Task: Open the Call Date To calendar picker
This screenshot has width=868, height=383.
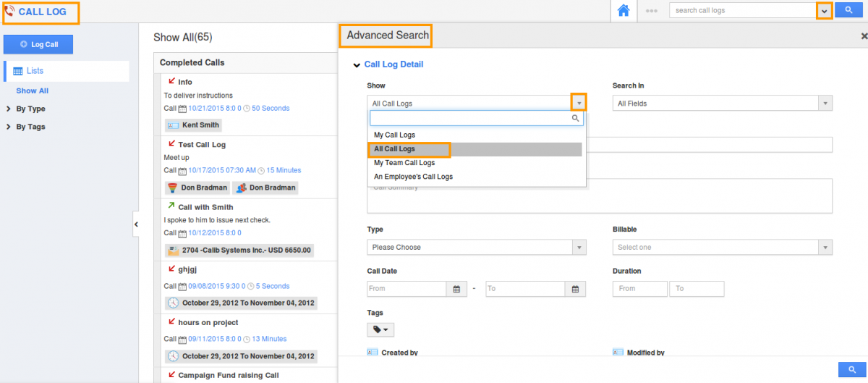Action: (575, 289)
